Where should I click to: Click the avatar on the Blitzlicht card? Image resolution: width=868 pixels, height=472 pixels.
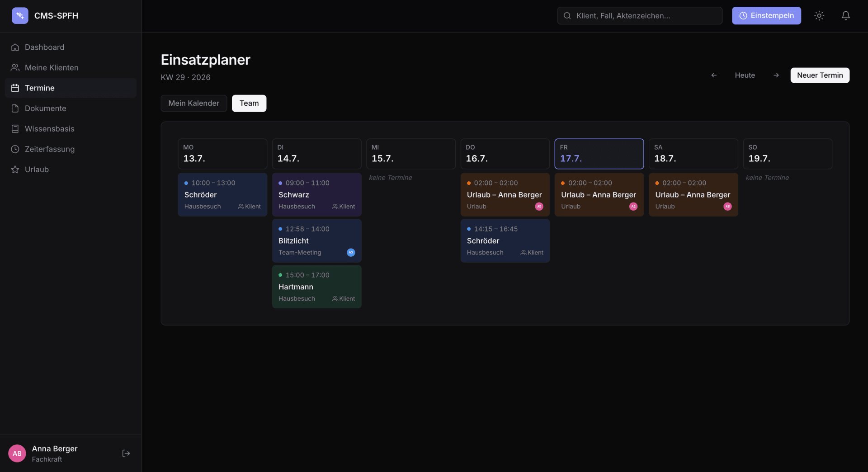click(x=351, y=252)
